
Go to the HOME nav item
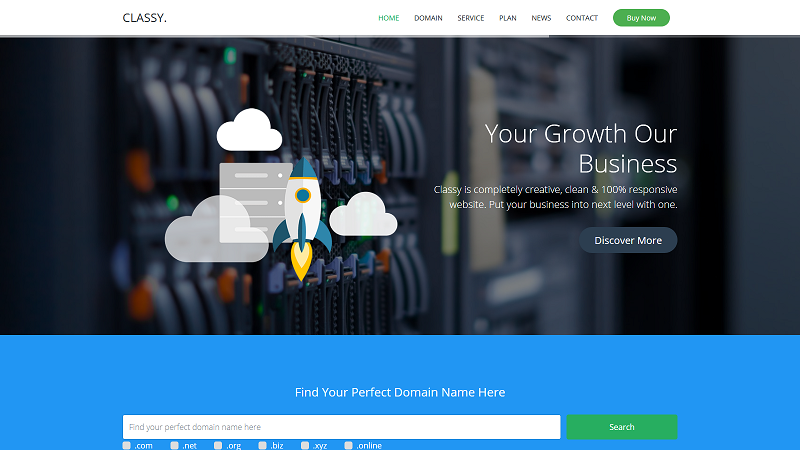point(388,18)
